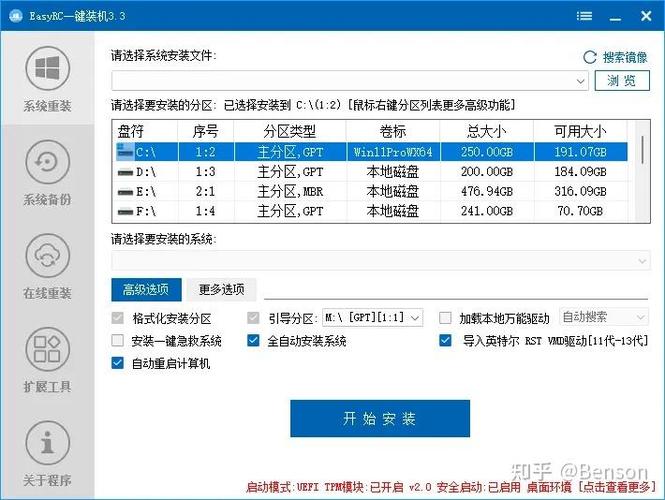The width and height of the screenshot is (665, 500).
Task: Select the Win11ProWX64 volume label cell
Action: point(393,152)
